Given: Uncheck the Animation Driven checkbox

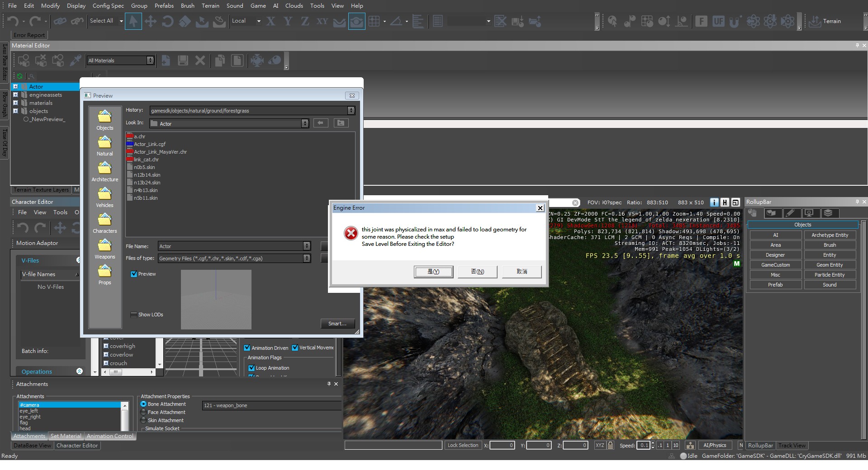Looking at the screenshot, I should pos(247,348).
